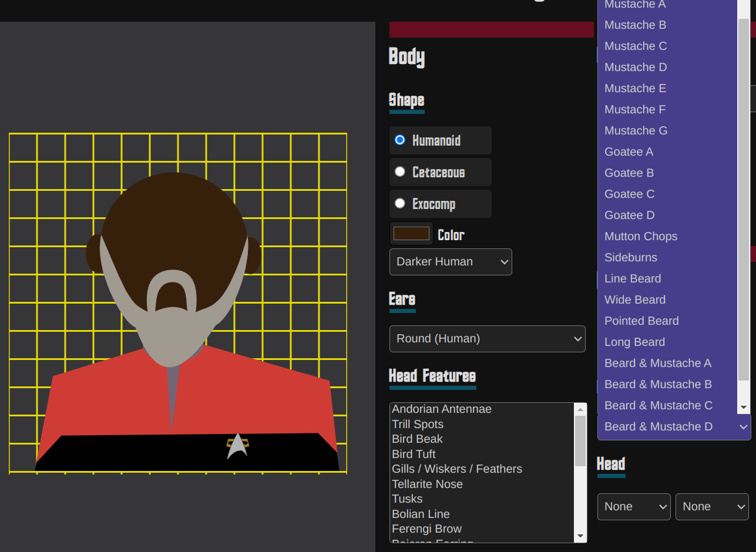This screenshot has width=756, height=552.
Task: Select Bird Tuft head feature
Action: point(482,454)
